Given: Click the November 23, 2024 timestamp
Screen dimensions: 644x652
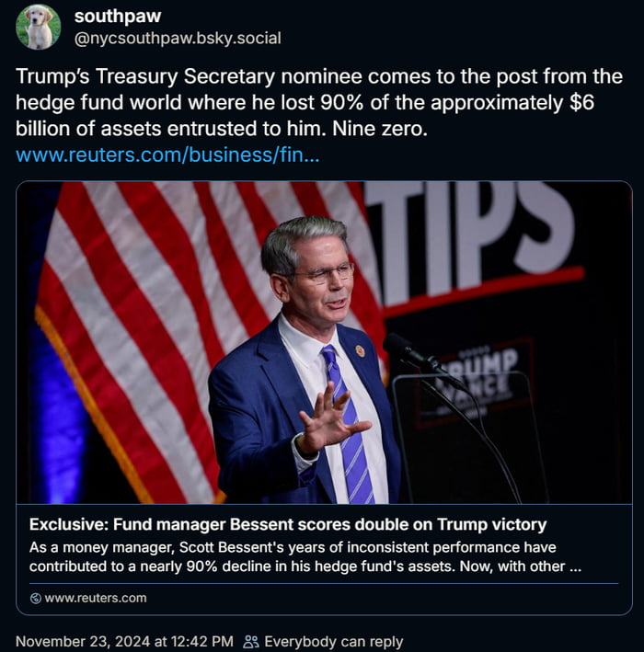Looking at the screenshot, I should [x=124, y=642].
